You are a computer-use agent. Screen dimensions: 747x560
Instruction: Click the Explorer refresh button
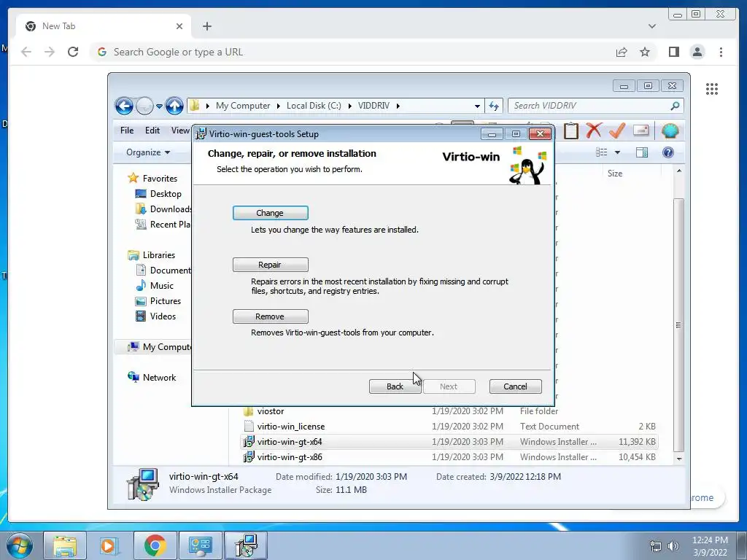click(x=494, y=106)
